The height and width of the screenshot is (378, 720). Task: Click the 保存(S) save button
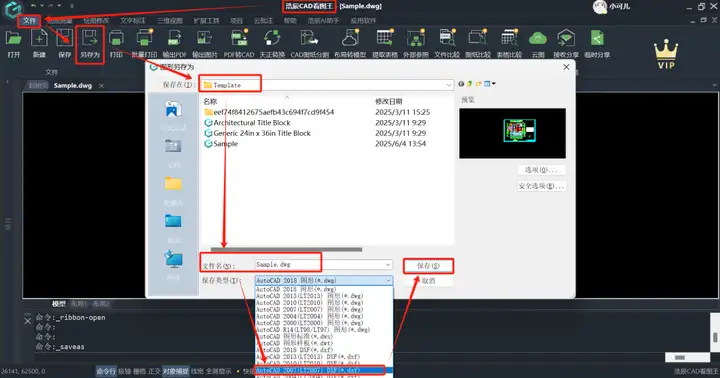click(x=428, y=266)
